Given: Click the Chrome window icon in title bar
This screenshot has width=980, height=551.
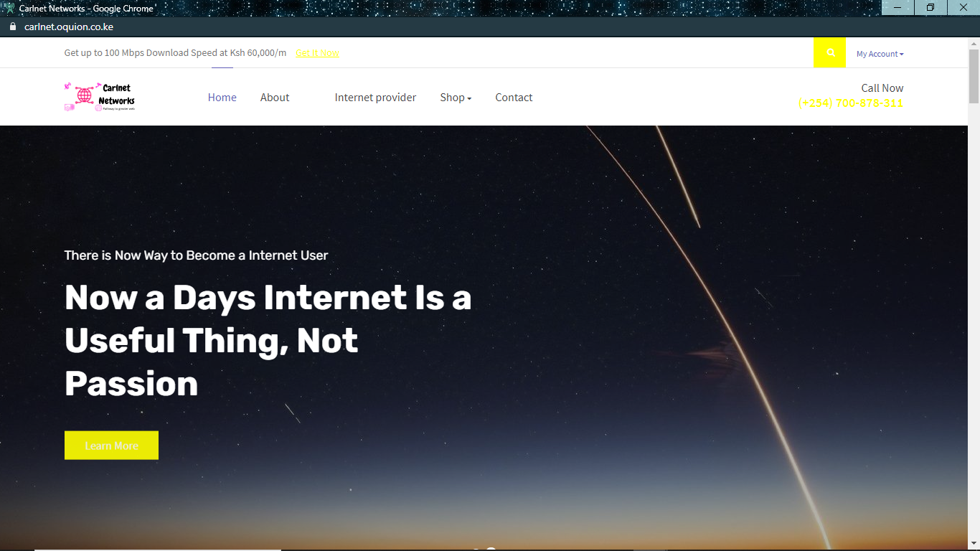Looking at the screenshot, I should click(9, 8).
